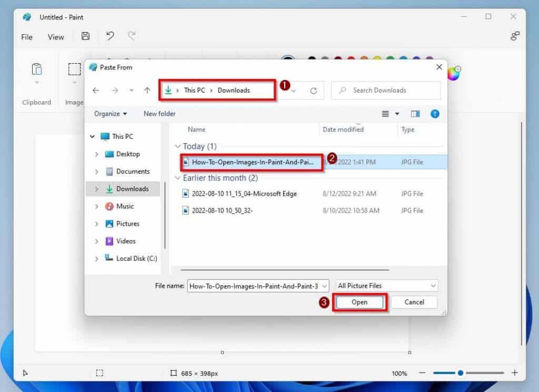
Task: Expand the Pictures tree node
Action: pyautogui.click(x=97, y=224)
